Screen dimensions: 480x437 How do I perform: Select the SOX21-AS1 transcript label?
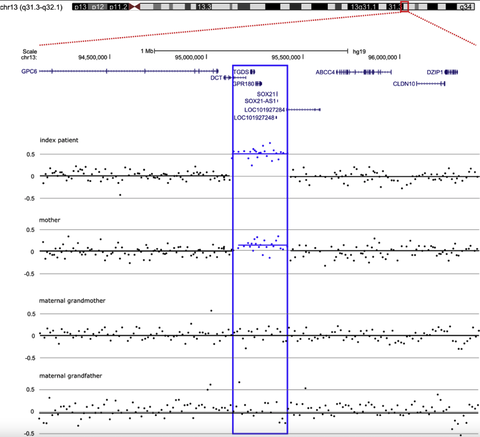(260, 101)
